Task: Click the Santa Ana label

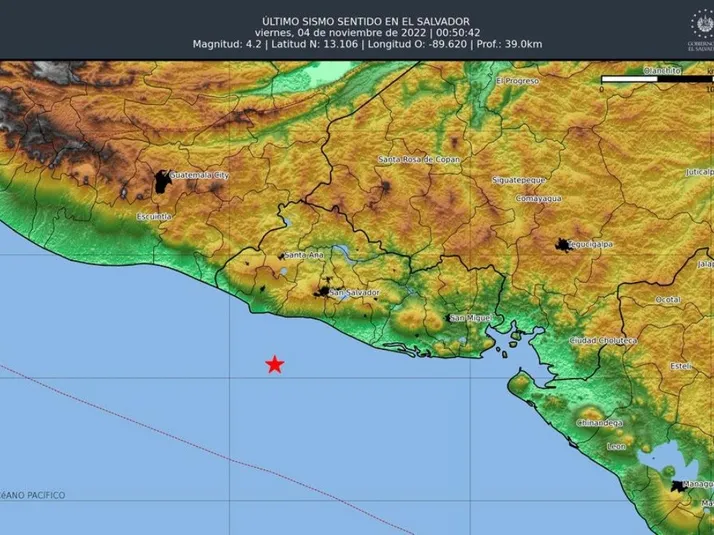Action: pos(304,255)
